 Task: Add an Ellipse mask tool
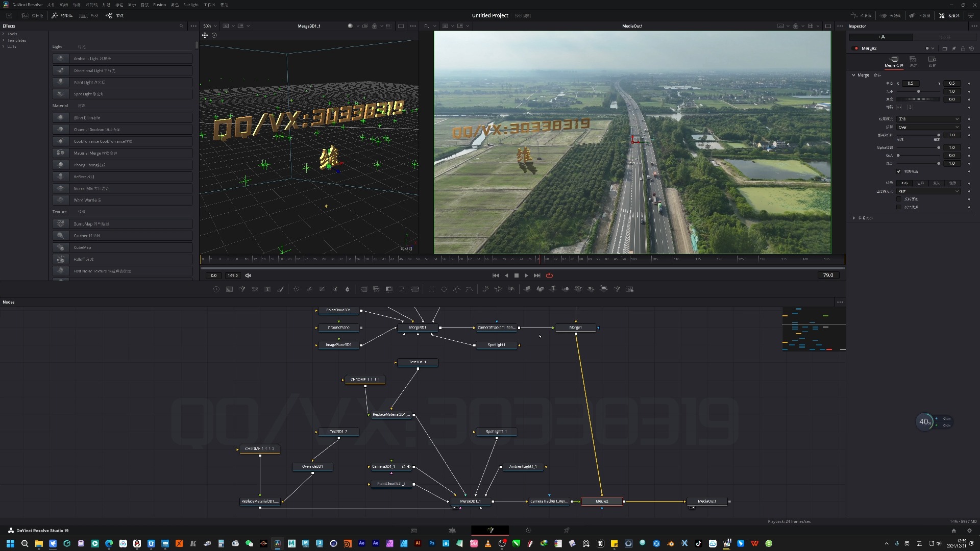pos(444,289)
